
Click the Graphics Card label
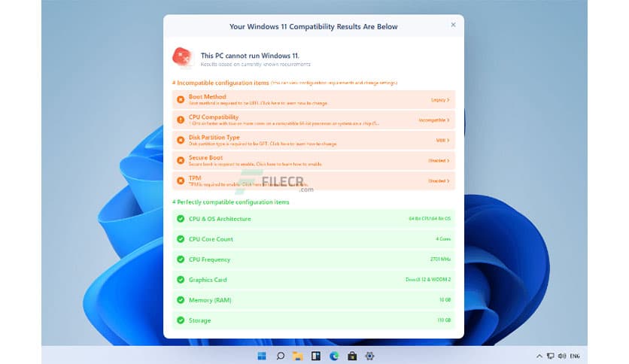click(x=208, y=280)
